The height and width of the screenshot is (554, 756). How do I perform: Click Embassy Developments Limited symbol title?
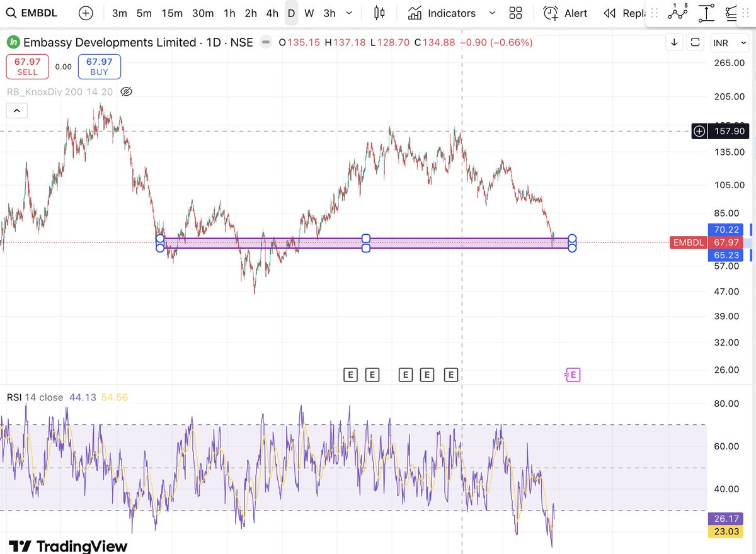click(110, 43)
